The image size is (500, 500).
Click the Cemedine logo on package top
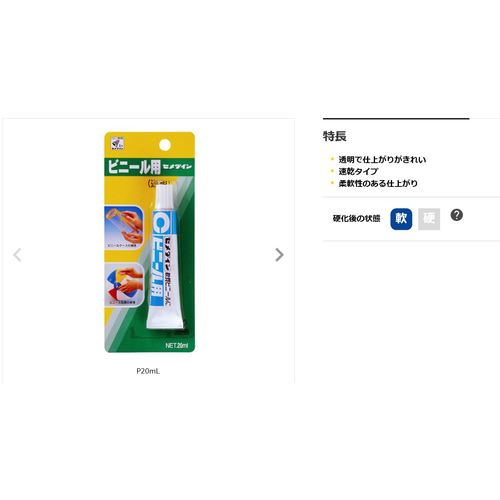(118, 144)
